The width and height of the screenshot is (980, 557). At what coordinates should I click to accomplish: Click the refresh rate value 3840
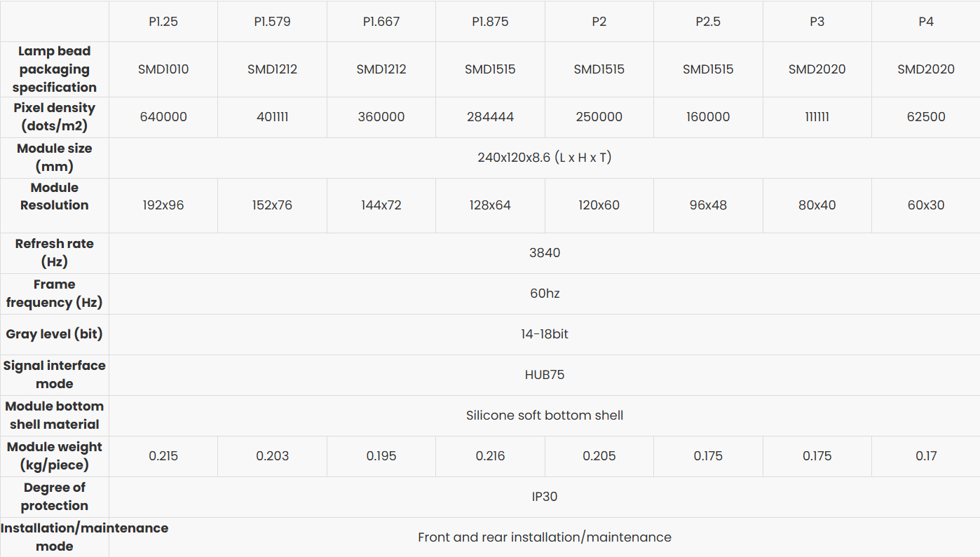pyautogui.click(x=544, y=253)
